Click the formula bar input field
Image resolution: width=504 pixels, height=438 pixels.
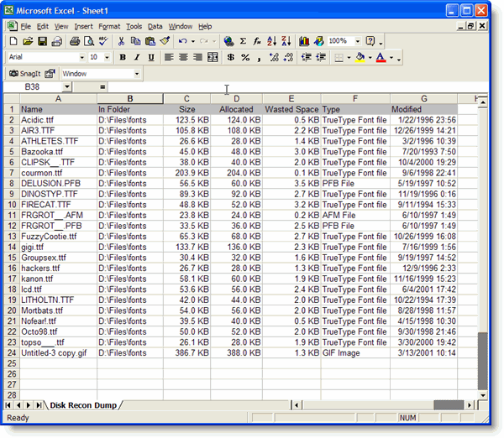pyautogui.click(x=297, y=87)
